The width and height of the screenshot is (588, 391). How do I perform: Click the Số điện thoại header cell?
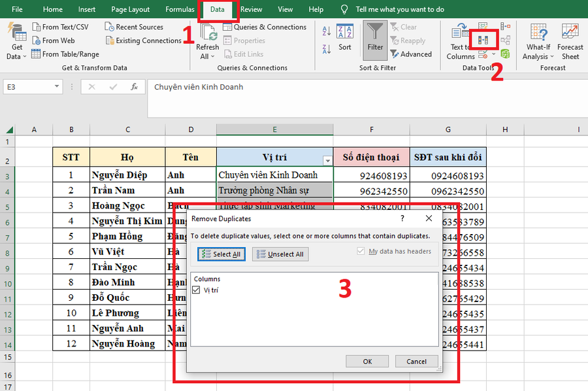point(372,157)
